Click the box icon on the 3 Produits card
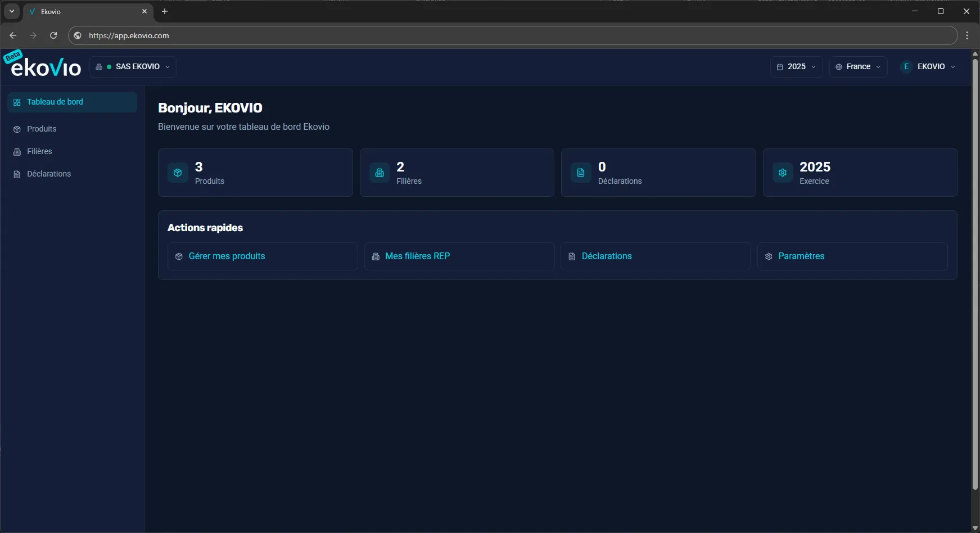 coord(178,173)
